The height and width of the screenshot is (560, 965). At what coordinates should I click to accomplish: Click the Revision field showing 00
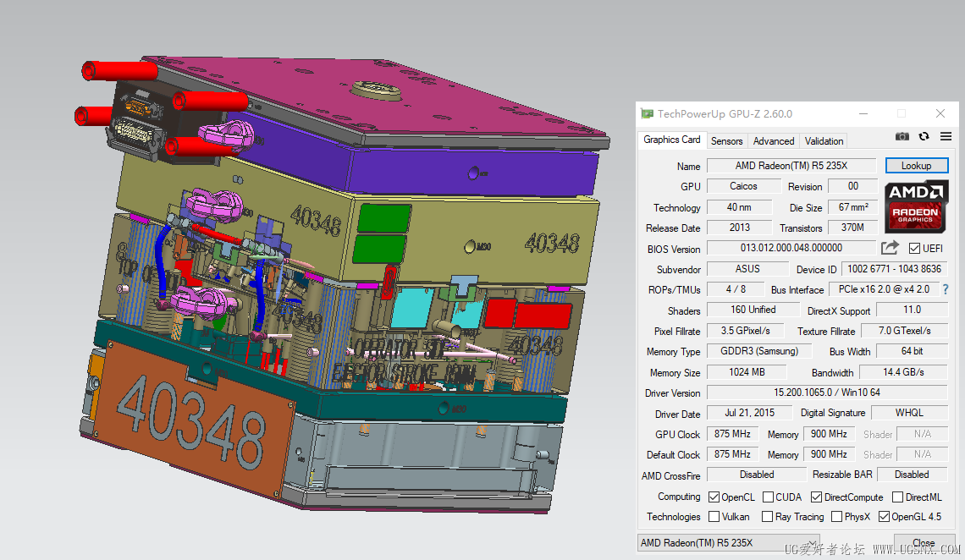click(x=853, y=185)
